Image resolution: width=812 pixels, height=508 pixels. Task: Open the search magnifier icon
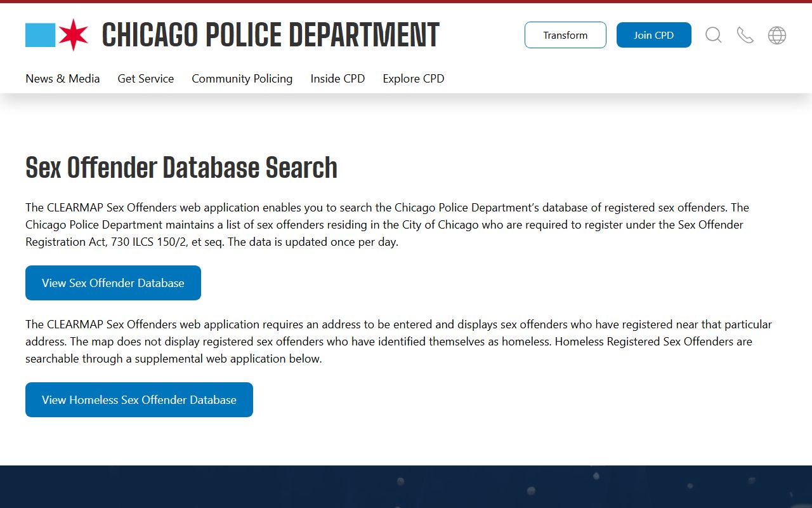(714, 35)
